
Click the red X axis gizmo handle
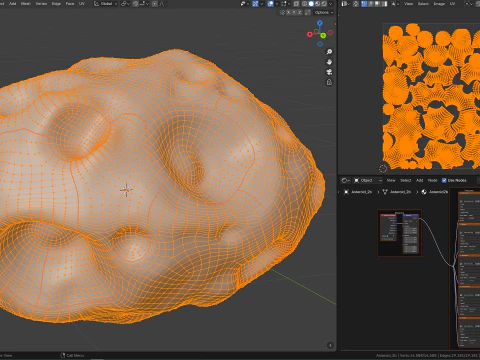pos(310,34)
